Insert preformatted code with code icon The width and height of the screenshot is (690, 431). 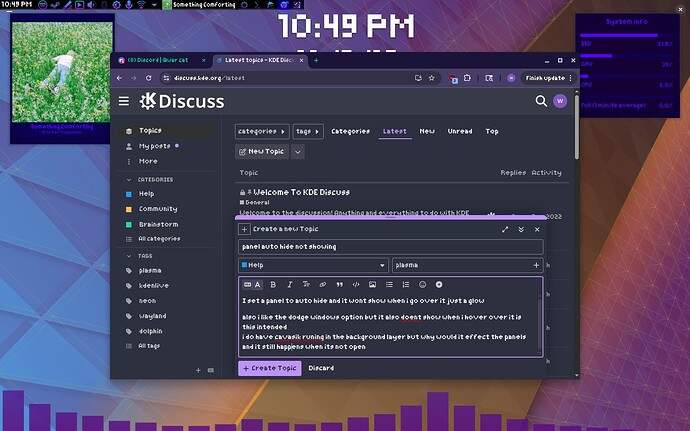coord(356,285)
